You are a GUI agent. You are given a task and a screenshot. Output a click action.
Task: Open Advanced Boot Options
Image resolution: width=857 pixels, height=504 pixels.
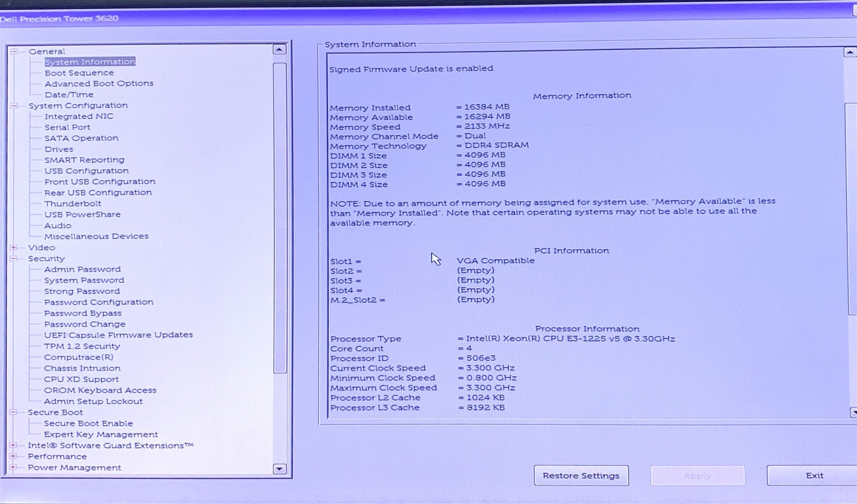coord(99,84)
